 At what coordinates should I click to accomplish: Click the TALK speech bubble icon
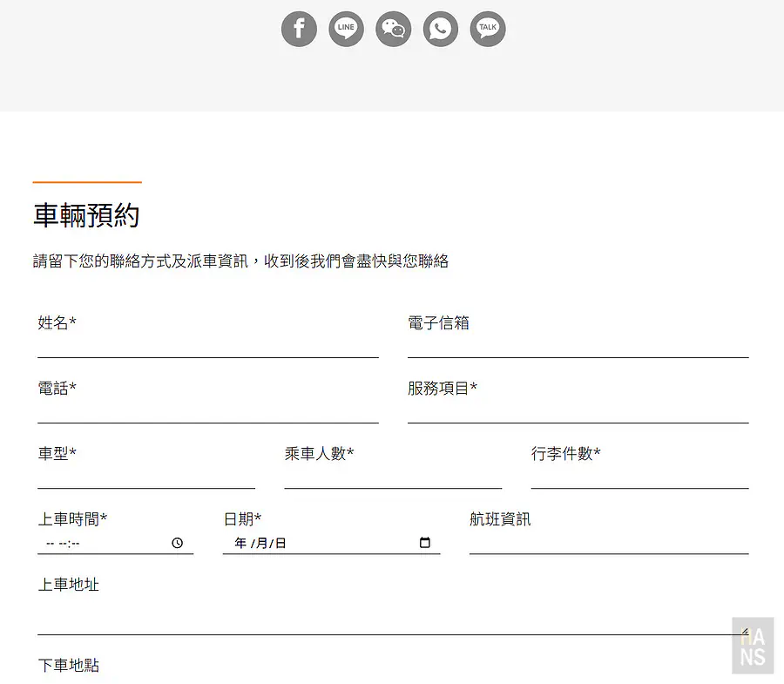487,29
